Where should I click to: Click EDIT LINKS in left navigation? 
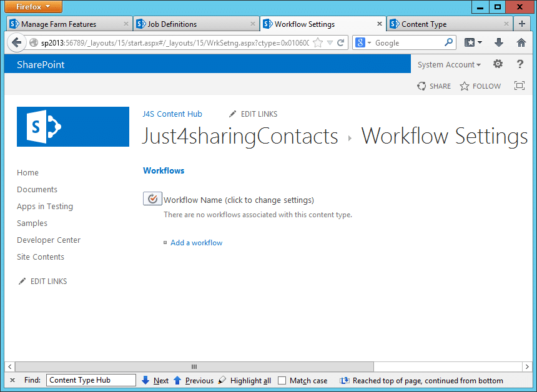pyautogui.click(x=43, y=282)
